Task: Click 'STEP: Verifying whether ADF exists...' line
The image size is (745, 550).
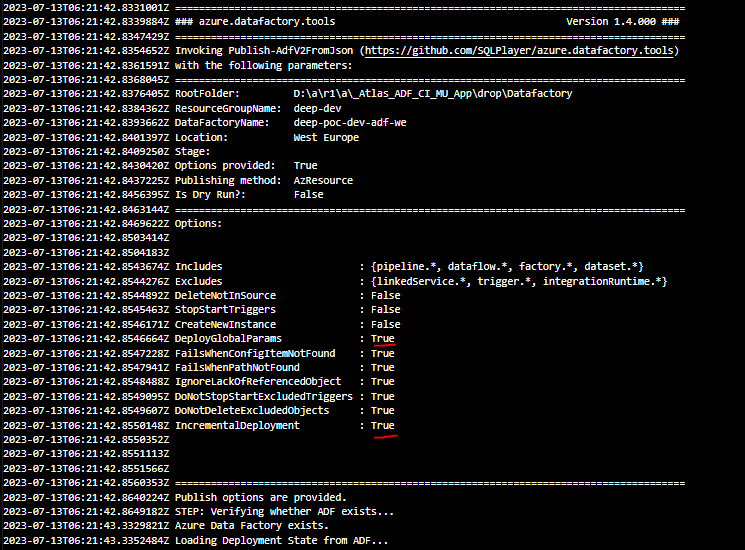Action: coord(284,512)
